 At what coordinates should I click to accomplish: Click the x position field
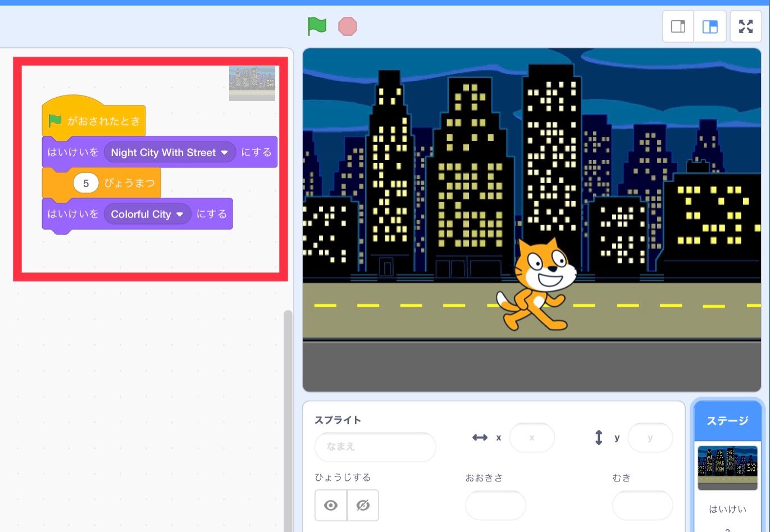(532, 438)
